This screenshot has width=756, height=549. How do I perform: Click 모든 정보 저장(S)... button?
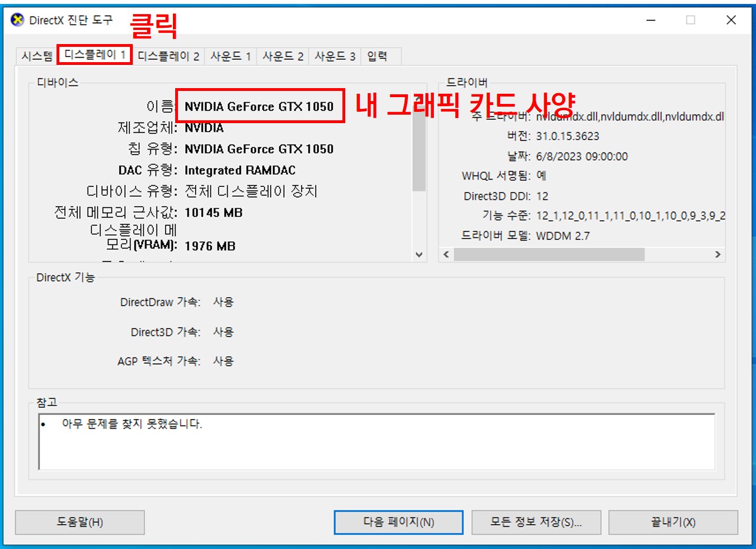pyautogui.click(x=536, y=522)
